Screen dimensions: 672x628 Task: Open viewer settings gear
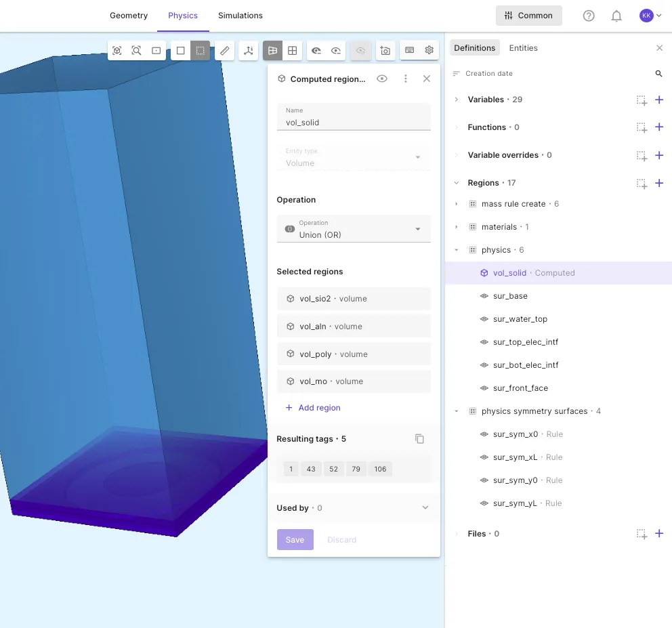pos(429,51)
